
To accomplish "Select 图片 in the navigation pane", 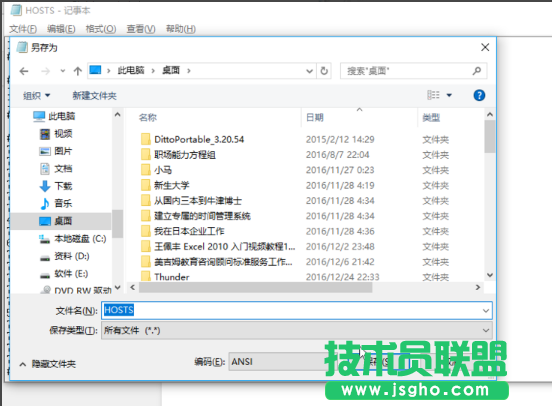I will (x=63, y=151).
